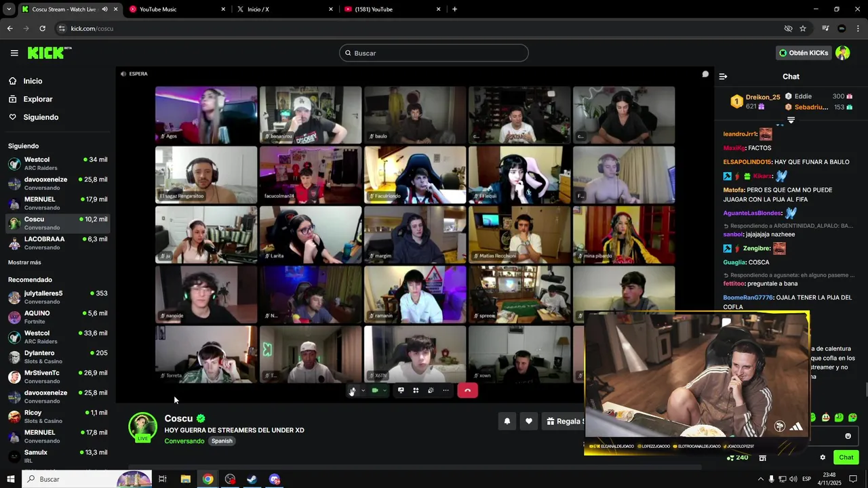This screenshot has height=488, width=868.
Task: Open AQUINO Fortnite recommended channel
Action: pyautogui.click(x=58, y=317)
